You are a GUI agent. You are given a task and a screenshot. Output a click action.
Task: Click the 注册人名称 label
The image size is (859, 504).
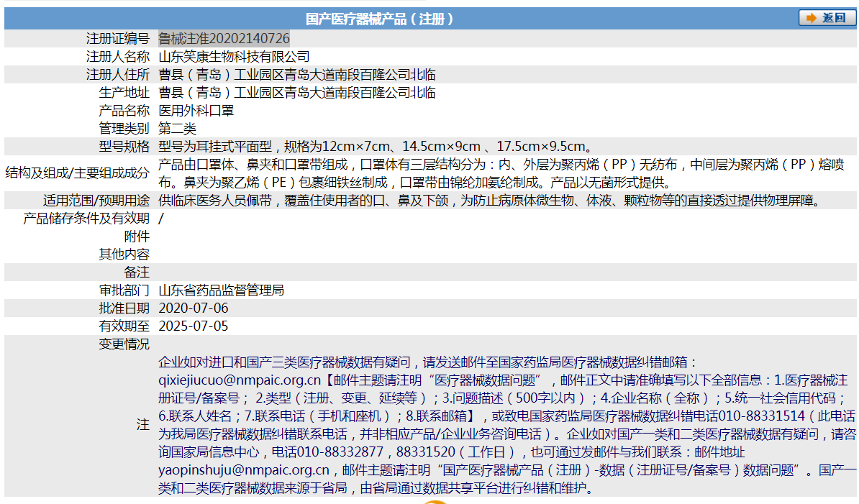point(118,56)
